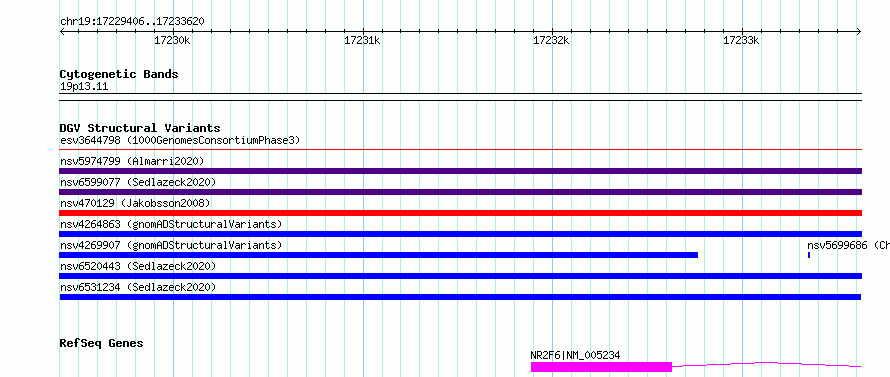Open nsv6520443 (Sedlazeck2020) variant label
This screenshot has width=890, height=377.
click(x=138, y=266)
